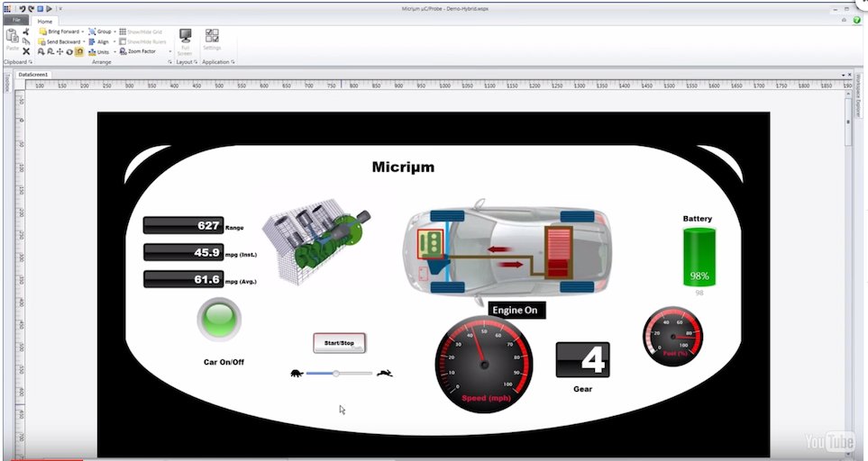This screenshot has height=461, width=868.
Task: Click the Group button
Action: tap(100, 32)
